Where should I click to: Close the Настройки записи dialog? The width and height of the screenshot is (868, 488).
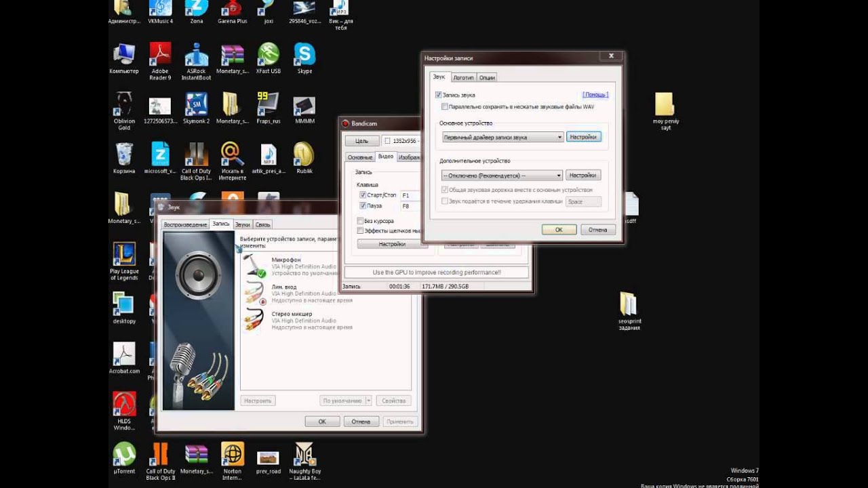(x=611, y=56)
